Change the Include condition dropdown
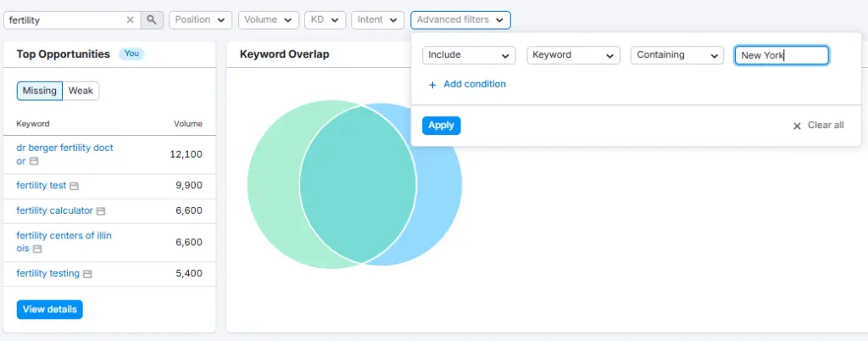Screen dimensions: 868x341 (x=469, y=55)
